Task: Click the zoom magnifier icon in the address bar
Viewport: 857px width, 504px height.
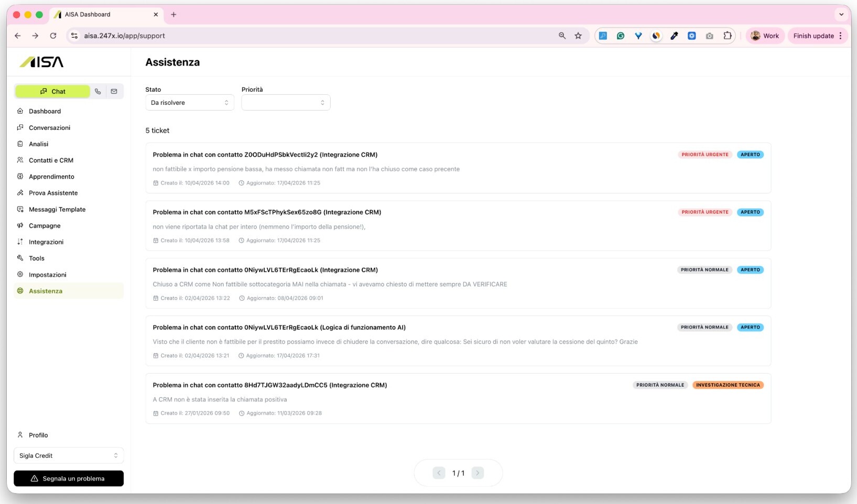Action: [562, 36]
